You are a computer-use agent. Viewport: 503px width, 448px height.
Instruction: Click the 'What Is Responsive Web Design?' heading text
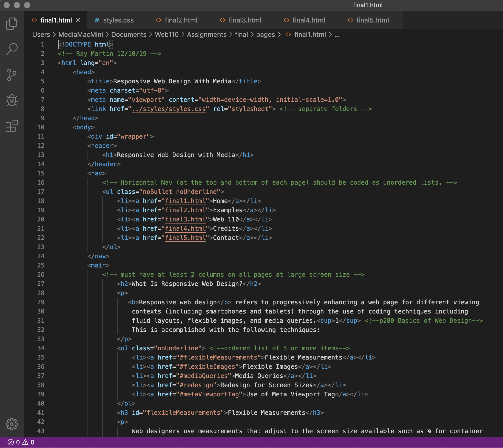tap(187, 284)
